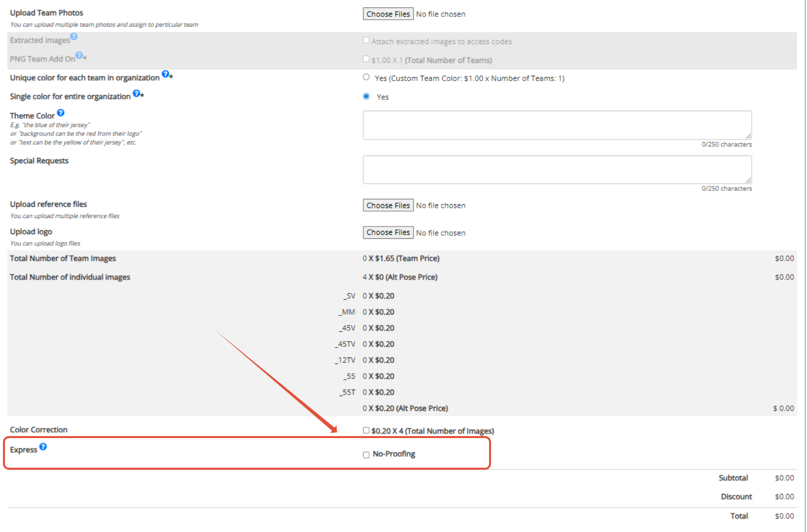Tick the Color Correction checkbox
807x532 pixels.
pos(366,430)
